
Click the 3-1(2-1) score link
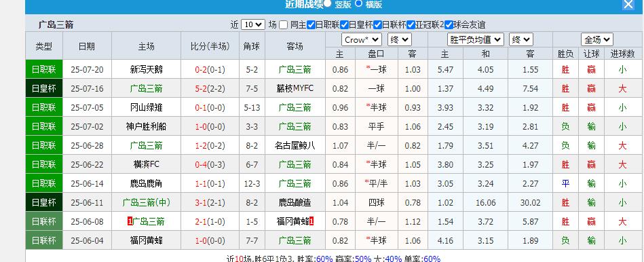click(210, 202)
